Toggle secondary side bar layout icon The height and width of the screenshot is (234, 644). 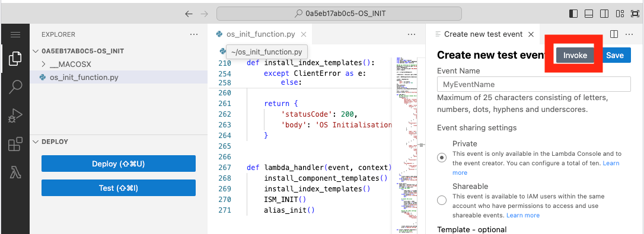604,14
